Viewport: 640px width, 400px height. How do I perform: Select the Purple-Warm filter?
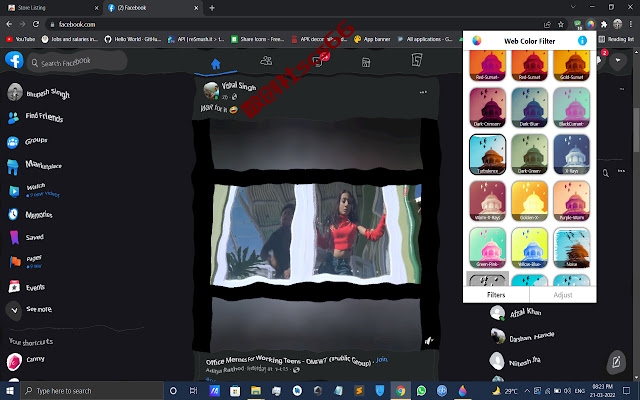tap(571, 201)
